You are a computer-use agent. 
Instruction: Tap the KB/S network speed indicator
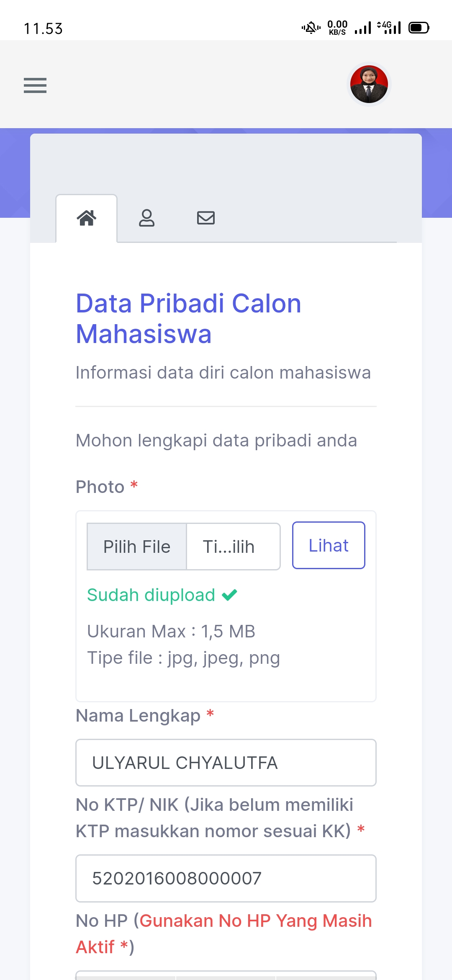point(337,28)
